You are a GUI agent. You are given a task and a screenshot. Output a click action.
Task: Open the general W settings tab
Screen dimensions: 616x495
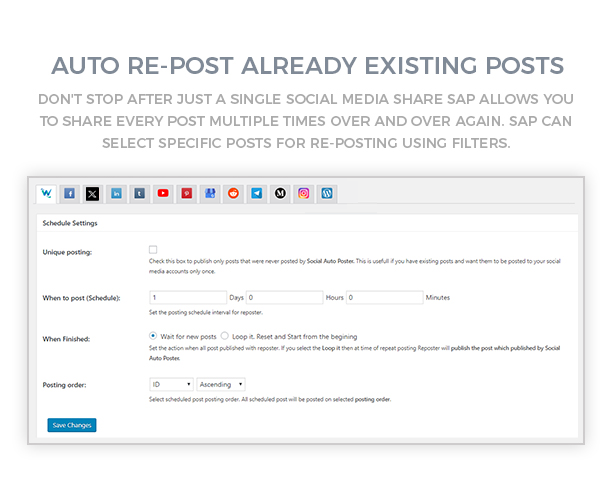pyautogui.click(x=46, y=193)
